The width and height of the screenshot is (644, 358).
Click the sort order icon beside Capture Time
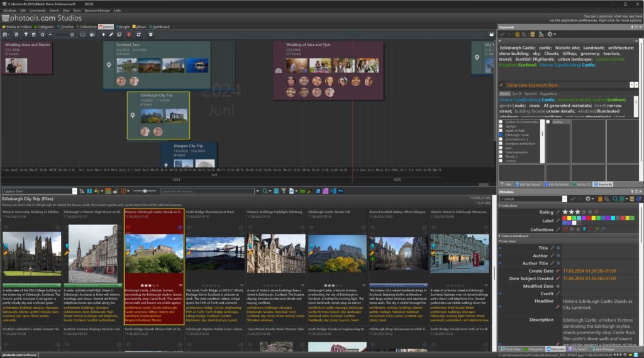82,191
